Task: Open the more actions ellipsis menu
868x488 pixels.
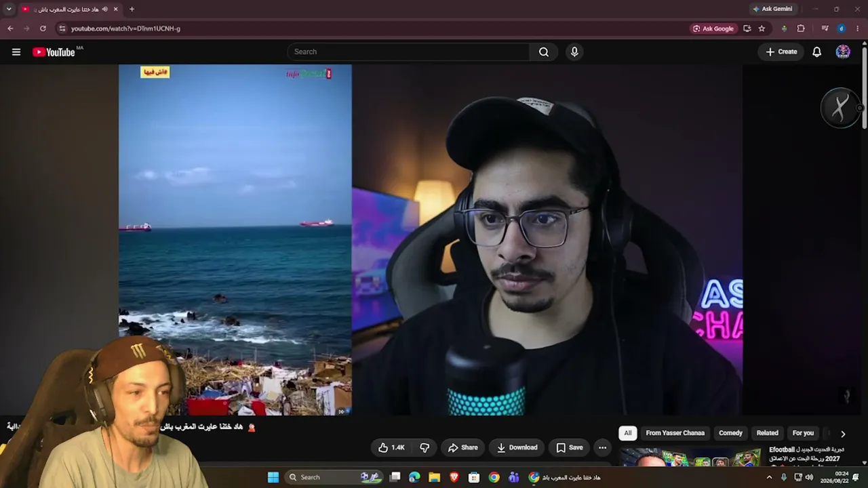Action: pos(602,447)
